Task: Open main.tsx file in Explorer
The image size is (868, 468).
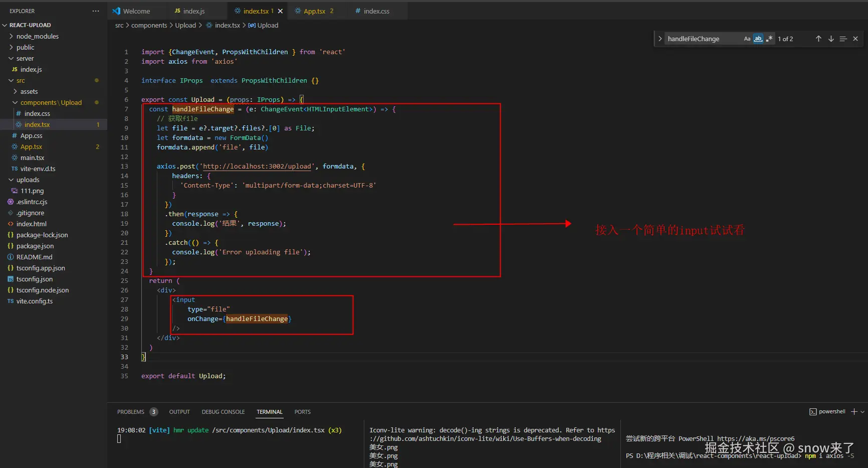Action: (33, 158)
